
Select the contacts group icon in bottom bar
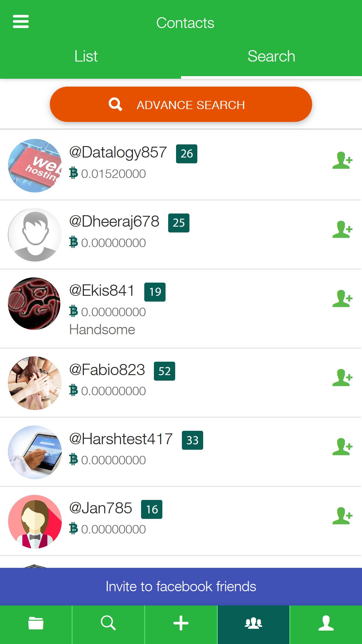tap(254, 624)
